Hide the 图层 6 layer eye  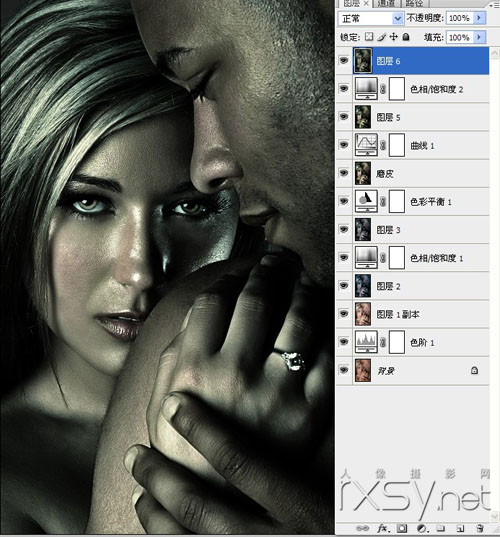[344, 61]
